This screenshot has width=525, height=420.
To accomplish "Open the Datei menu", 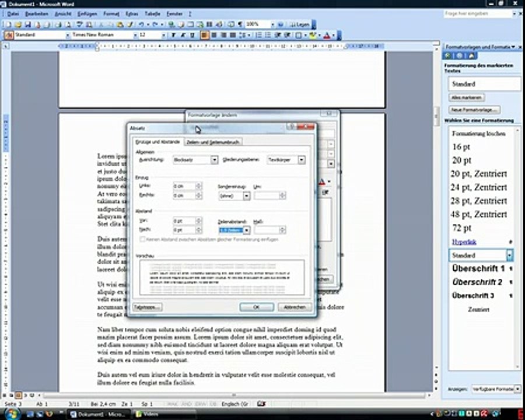I will pyautogui.click(x=13, y=14).
